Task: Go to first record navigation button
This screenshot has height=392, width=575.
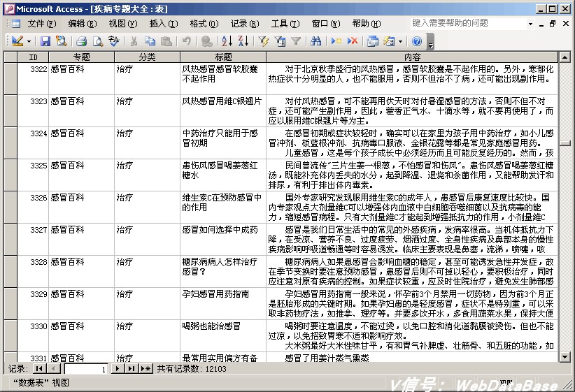Action: pos(39,368)
